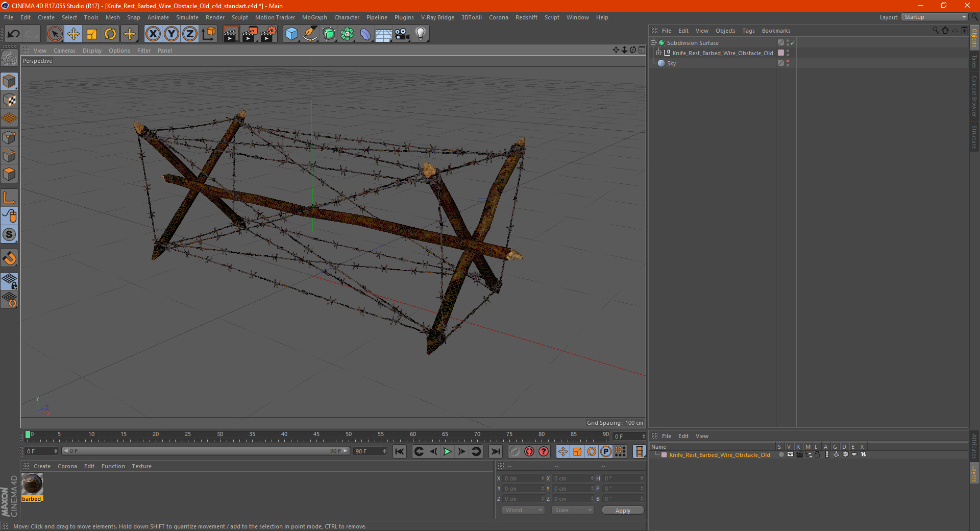Open the Simulate menu
Screen dimensions: 980x531
coord(187,17)
